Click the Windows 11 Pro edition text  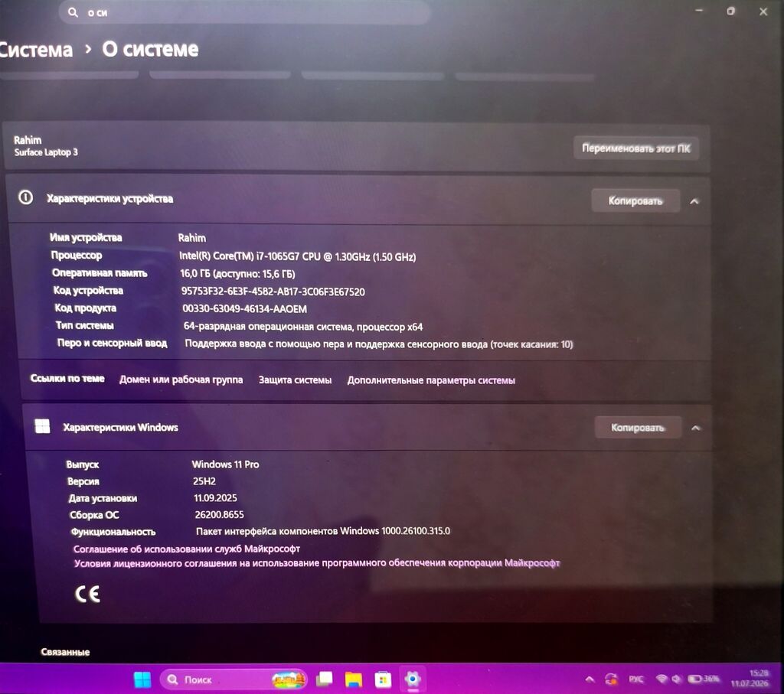click(226, 464)
